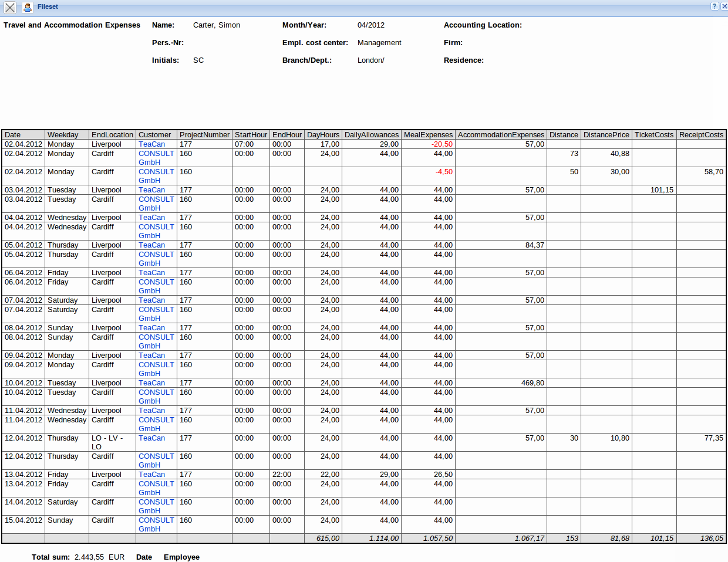Click the 101,15 ticket cost on 03.04.2012
This screenshot has height=562, width=728.
point(662,190)
